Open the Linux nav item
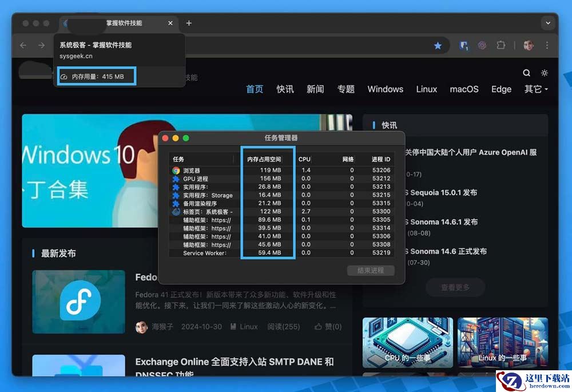 pyautogui.click(x=427, y=89)
